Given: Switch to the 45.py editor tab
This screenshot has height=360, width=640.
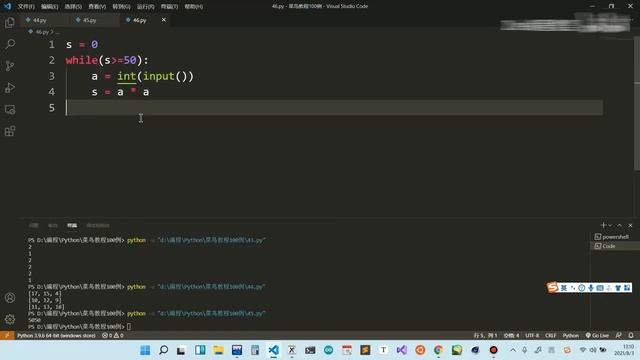Looking at the screenshot, I should (89, 20).
